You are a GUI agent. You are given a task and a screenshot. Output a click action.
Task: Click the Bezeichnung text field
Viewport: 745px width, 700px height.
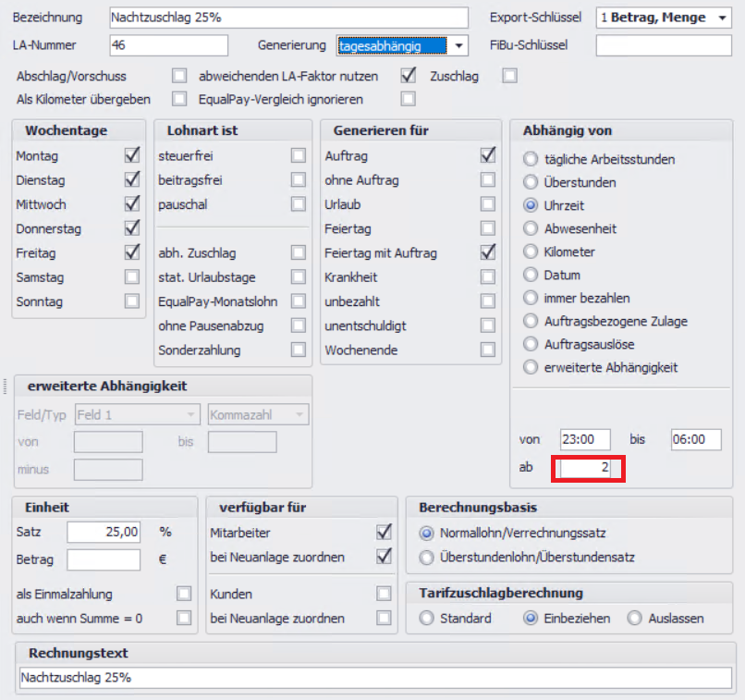pos(288,18)
